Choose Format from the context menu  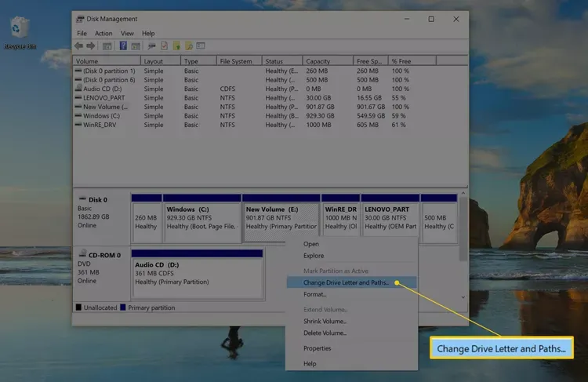pos(314,294)
